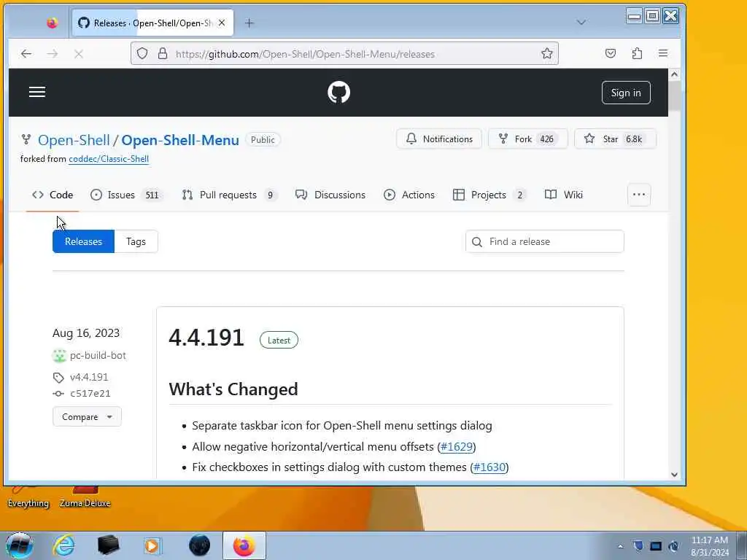
Task: Switch to the Tags view
Action: pos(136,241)
